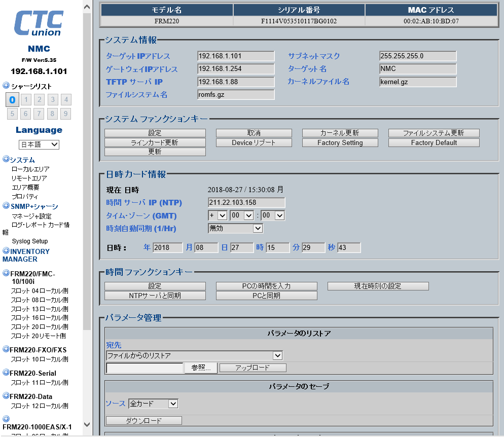Click plus icon beside SNMP+シャーシ
This screenshot has width=504, height=437.
[x=6, y=206]
